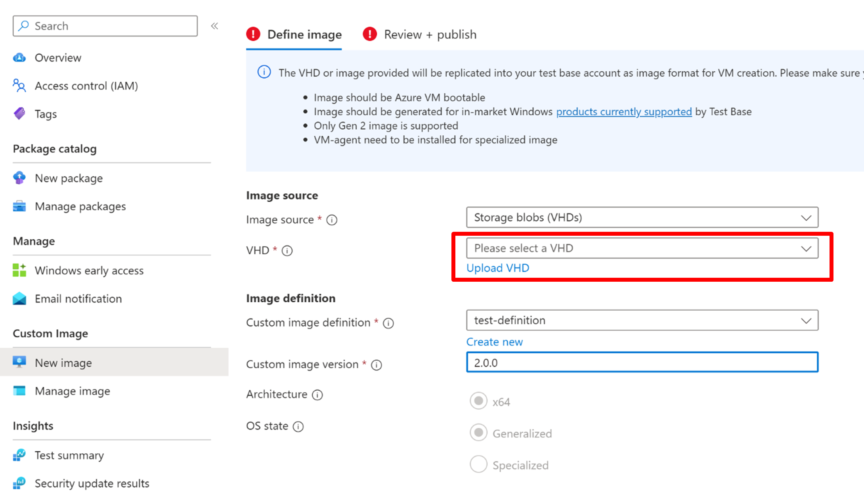This screenshot has width=864, height=504.
Task: Open products currently supported link
Action: point(624,112)
